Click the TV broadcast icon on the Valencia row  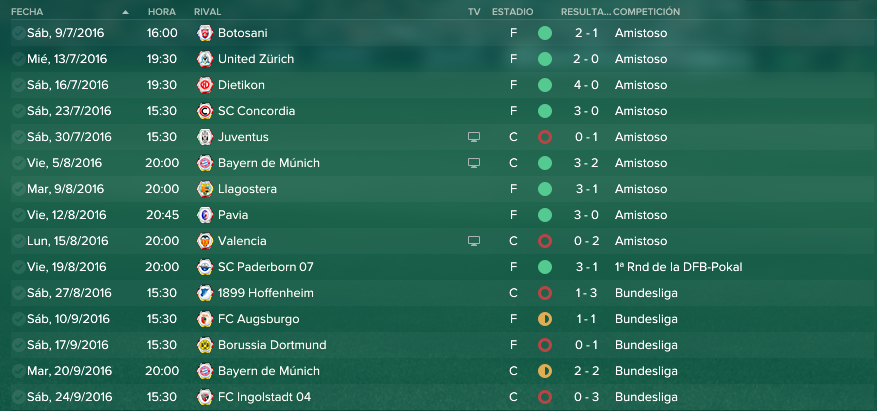click(474, 241)
